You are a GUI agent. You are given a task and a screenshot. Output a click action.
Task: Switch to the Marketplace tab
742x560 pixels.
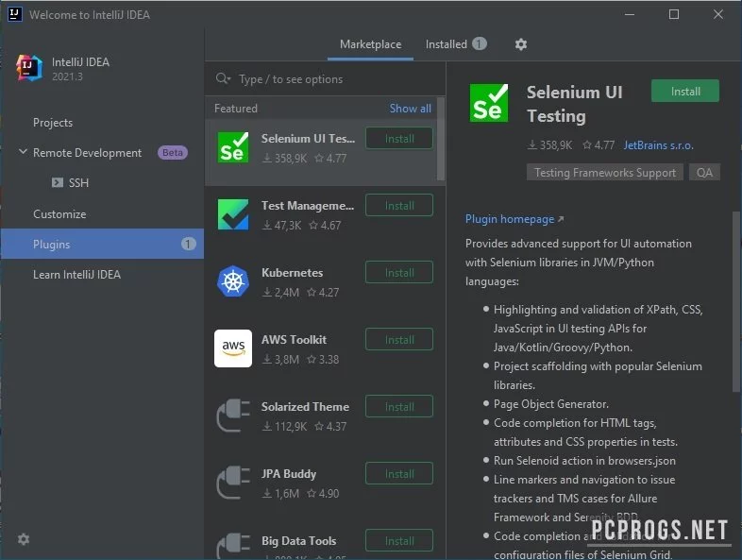point(370,44)
